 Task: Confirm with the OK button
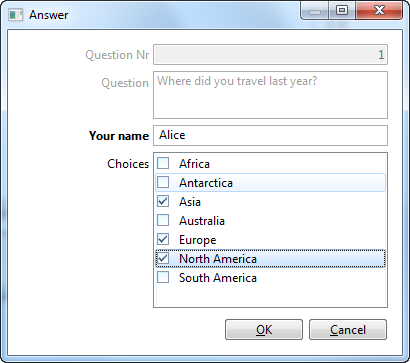click(264, 330)
